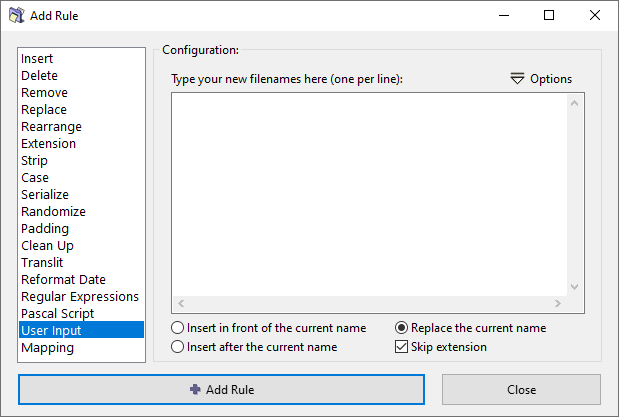Minimize the Add Rule window

[504, 15]
